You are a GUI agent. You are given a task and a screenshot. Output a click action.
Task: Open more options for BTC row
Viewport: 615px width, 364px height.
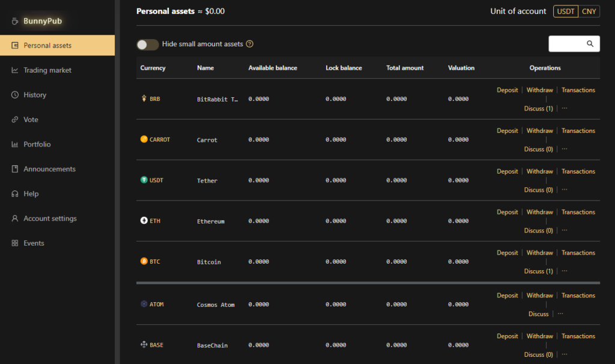tap(565, 271)
